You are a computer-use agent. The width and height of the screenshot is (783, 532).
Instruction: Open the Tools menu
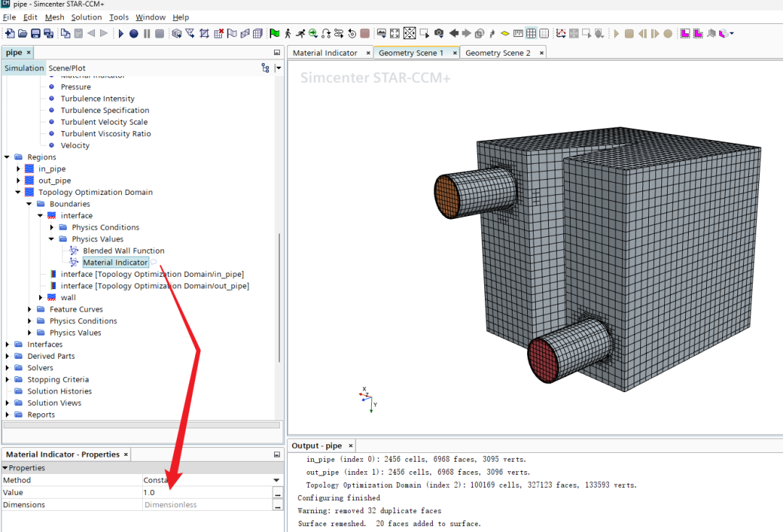click(119, 17)
